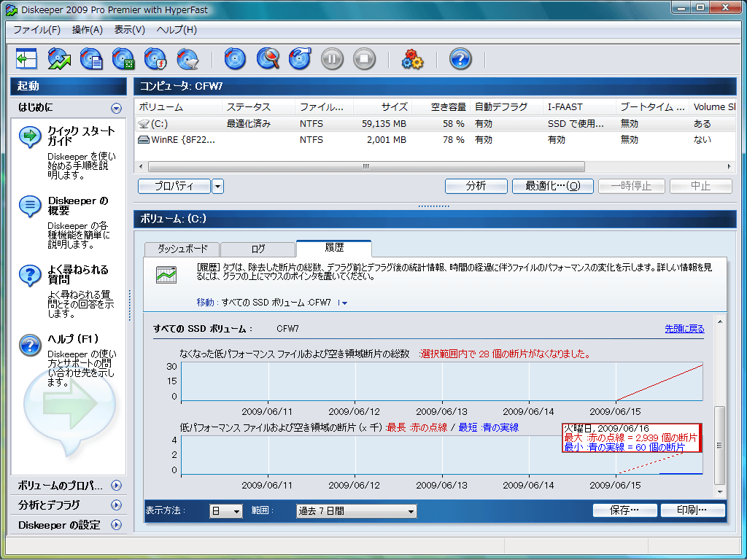Toggle the left navigation pane toolbar icon
The height and width of the screenshot is (560, 747).
pos(26,59)
